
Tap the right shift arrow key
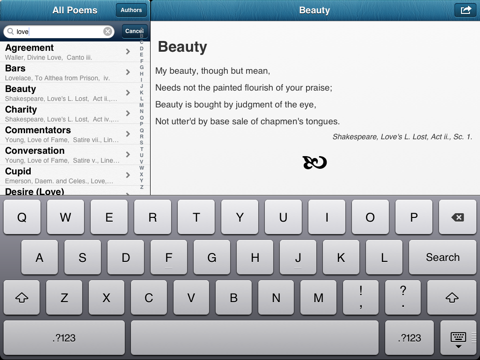[452, 297]
